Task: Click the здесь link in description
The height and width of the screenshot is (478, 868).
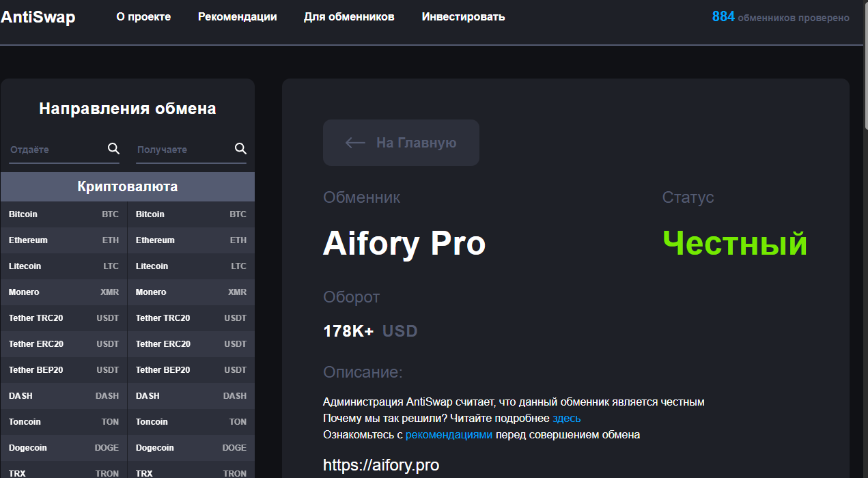Action: click(x=566, y=418)
